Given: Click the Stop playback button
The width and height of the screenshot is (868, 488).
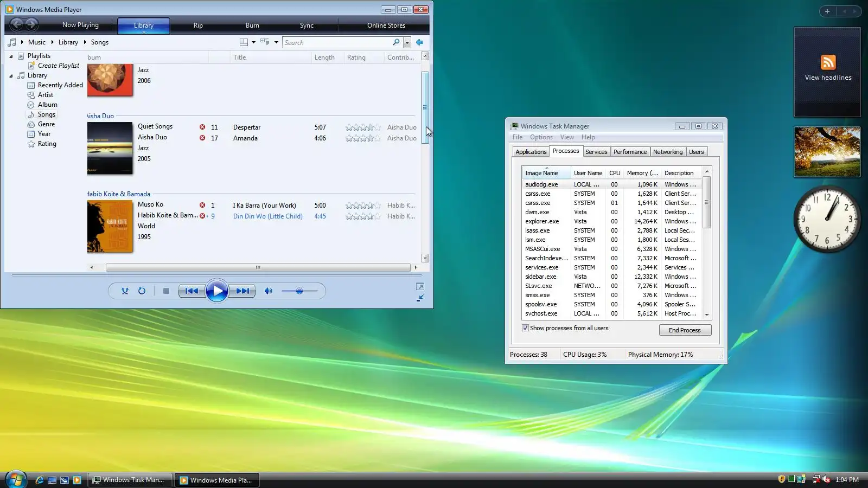Looking at the screenshot, I should (x=166, y=291).
